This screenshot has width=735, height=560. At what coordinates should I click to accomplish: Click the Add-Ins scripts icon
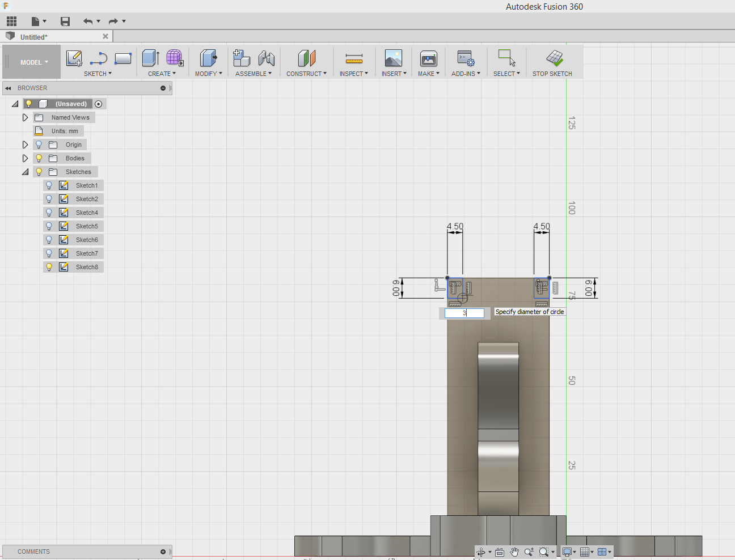pyautogui.click(x=466, y=58)
